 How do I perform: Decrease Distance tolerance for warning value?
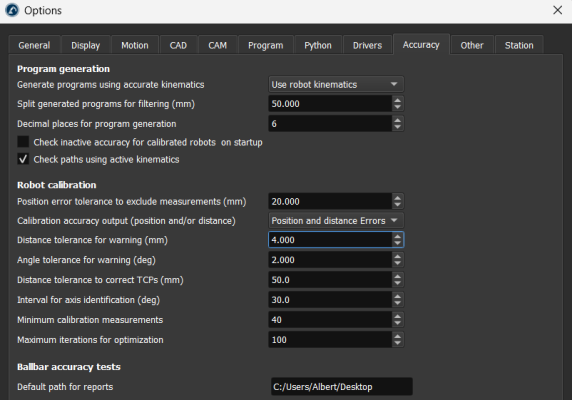[x=398, y=244]
